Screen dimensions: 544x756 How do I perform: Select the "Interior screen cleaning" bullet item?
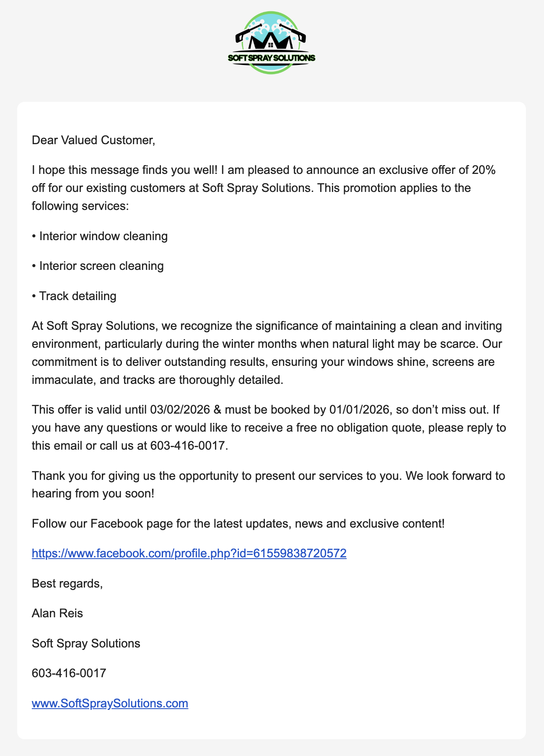click(101, 266)
